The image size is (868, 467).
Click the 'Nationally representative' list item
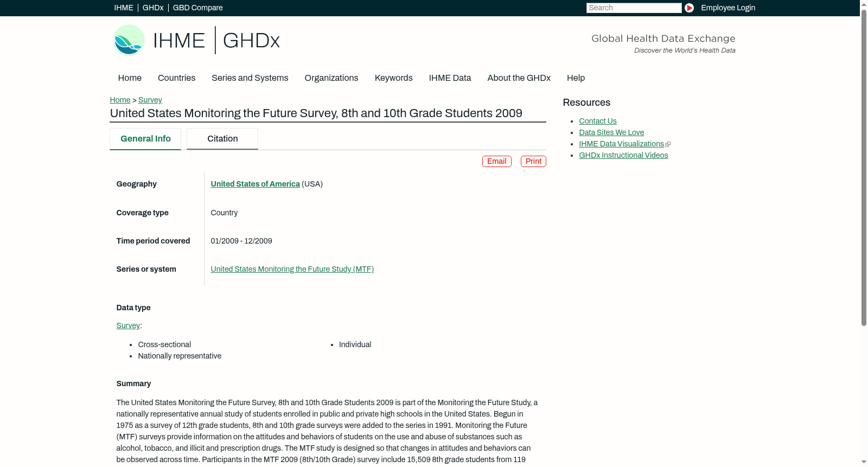[180, 356]
